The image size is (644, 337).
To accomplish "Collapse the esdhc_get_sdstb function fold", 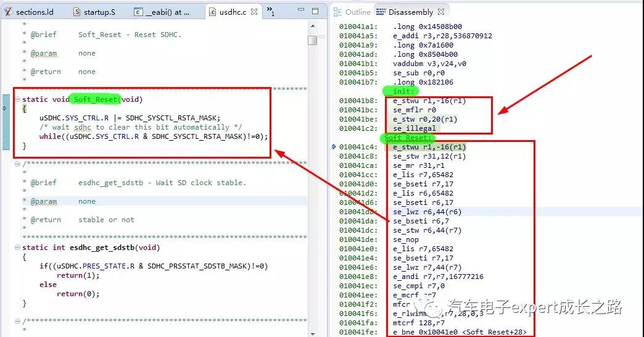I will (x=17, y=248).
